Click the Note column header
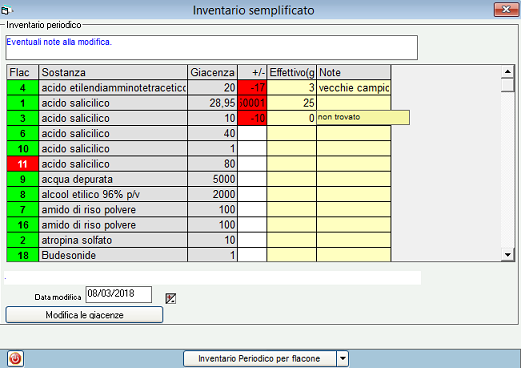The width and height of the screenshot is (521, 368). 354,72
